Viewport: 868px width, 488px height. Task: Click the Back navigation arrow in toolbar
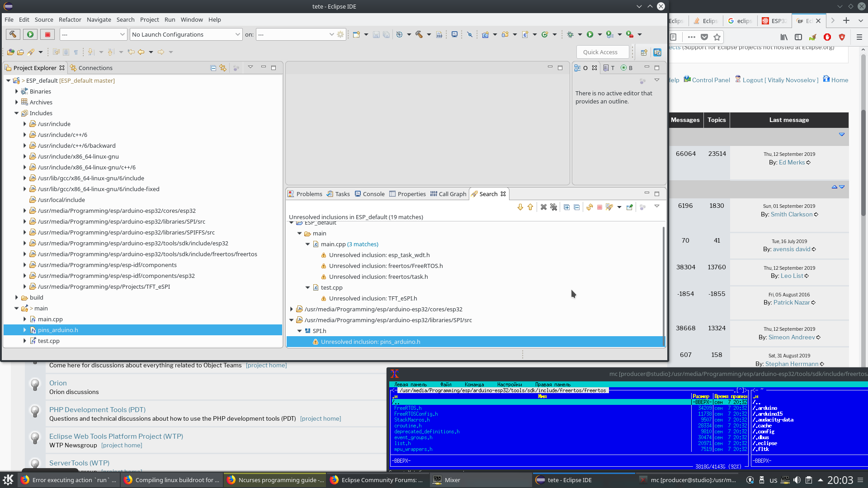click(141, 52)
